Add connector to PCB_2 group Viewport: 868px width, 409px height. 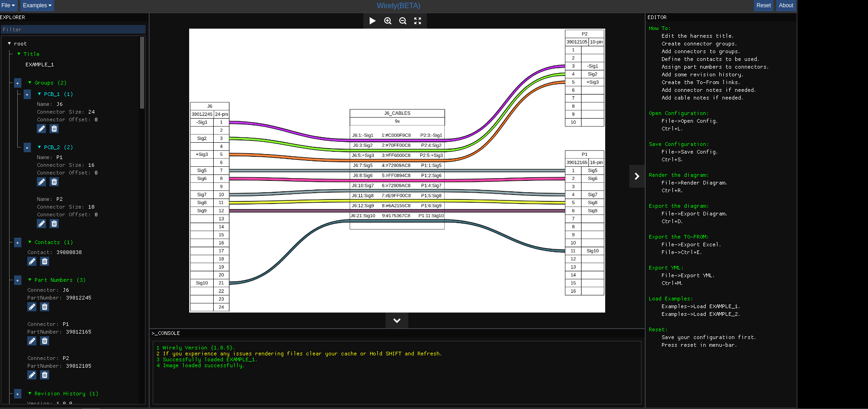click(27, 148)
